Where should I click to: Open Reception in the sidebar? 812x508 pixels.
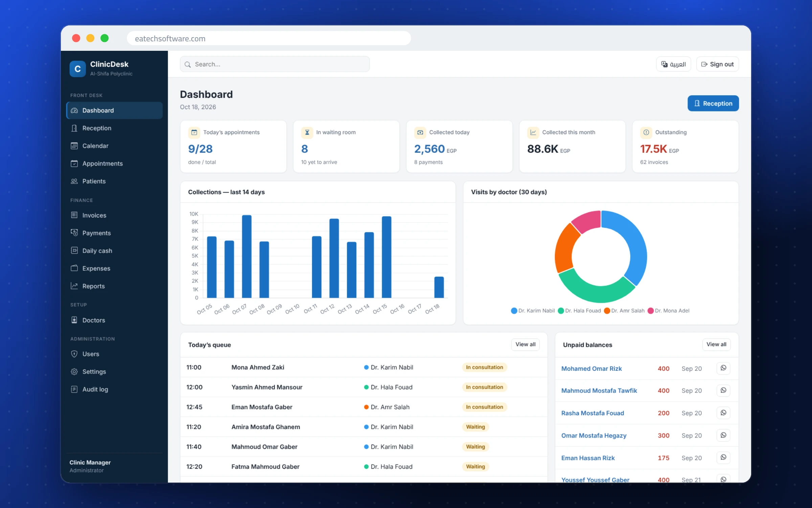coord(114,128)
